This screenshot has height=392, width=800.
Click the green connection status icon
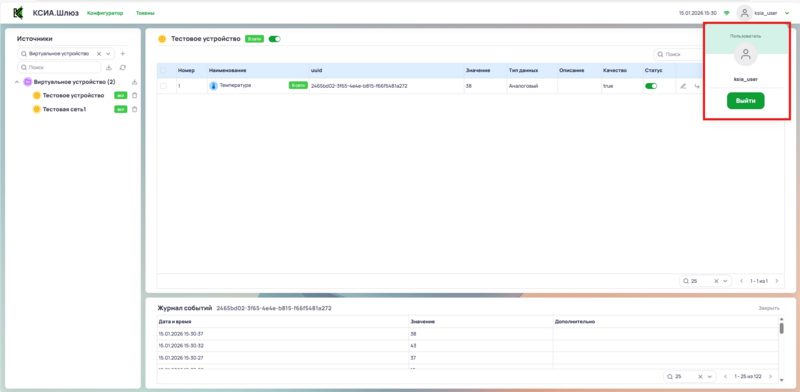[727, 13]
